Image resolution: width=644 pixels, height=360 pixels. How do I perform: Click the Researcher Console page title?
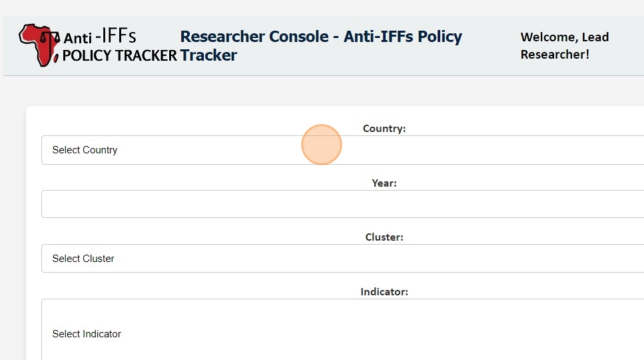[x=320, y=37]
